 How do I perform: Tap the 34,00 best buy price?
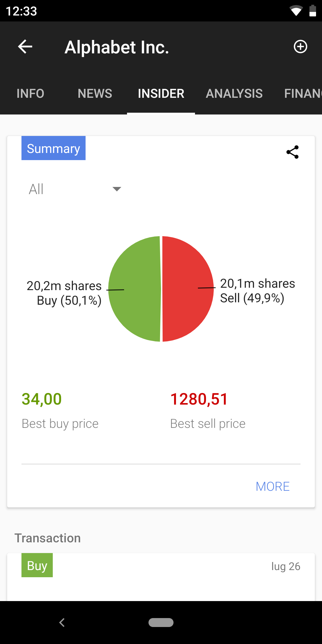coord(42,399)
